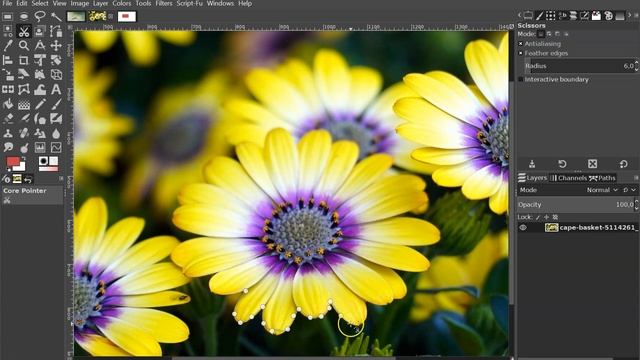Enable the Interactive boundary checkbox
The image size is (640, 360).
520,79
